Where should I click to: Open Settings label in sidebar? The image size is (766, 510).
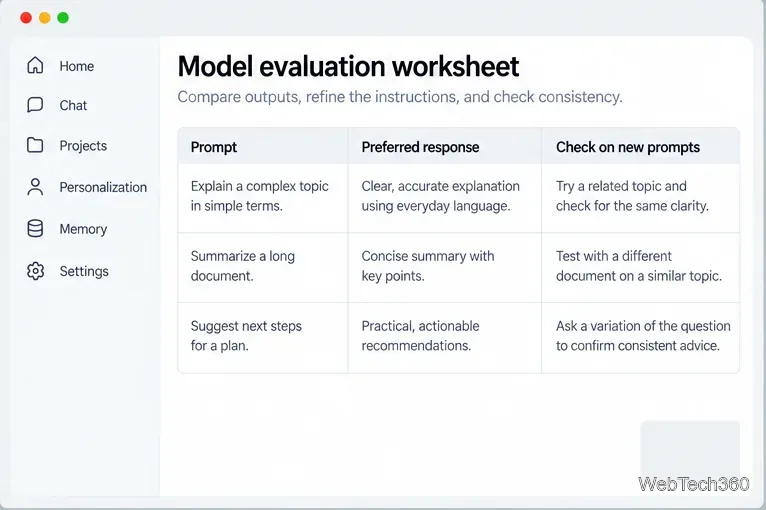(84, 271)
